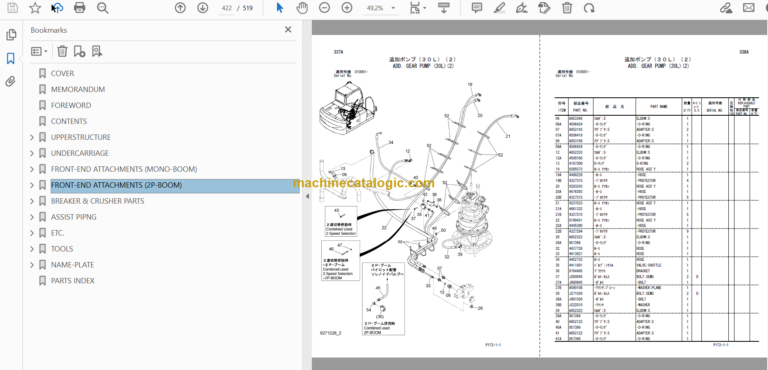This screenshot has width=768, height=370.
Task: Click the Save file icon
Action: point(12,7)
